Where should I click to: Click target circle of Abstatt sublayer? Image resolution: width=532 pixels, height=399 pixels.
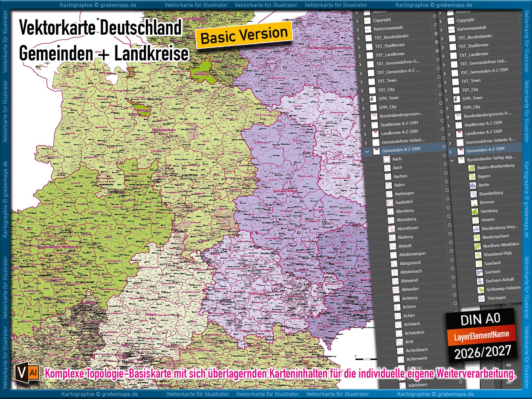click(x=451, y=242)
